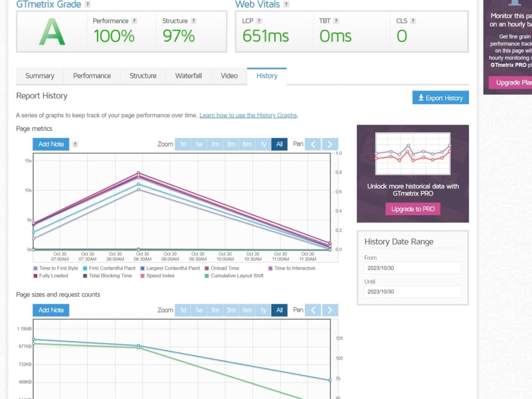Click the Upgrade to PRO button
This screenshot has height=399, width=532.
(413, 209)
